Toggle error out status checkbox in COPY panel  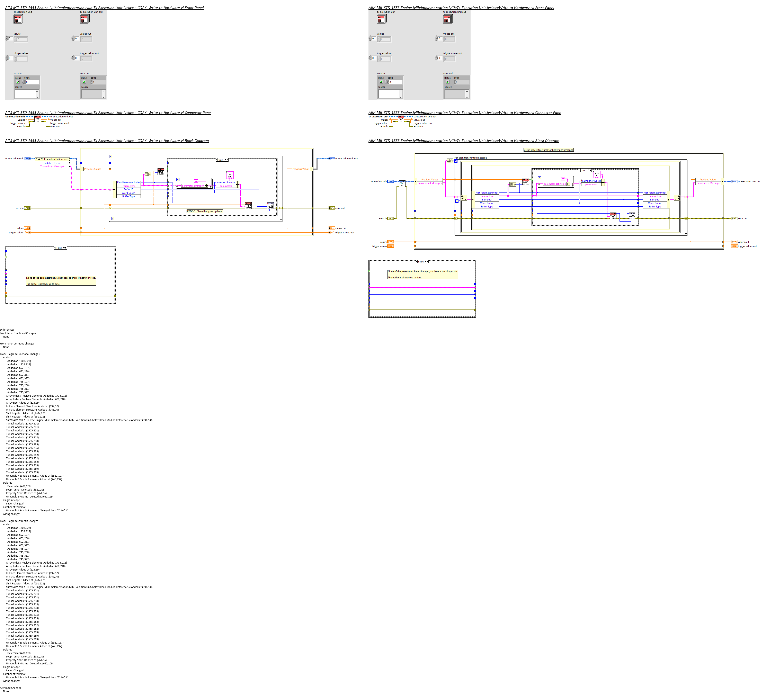84,82
